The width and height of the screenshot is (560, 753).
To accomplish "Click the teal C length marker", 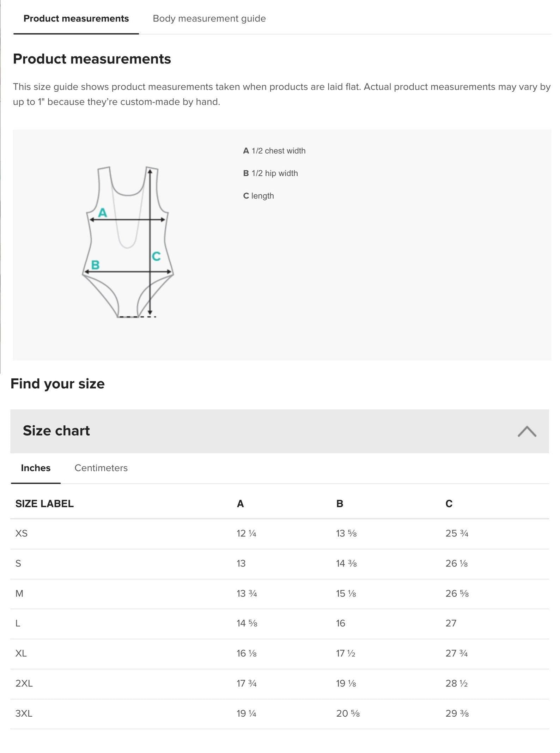I will point(156,256).
